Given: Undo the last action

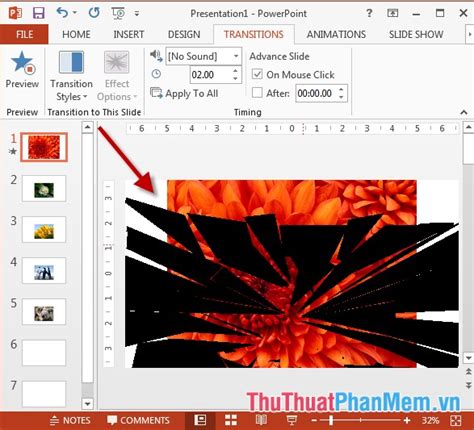Looking at the screenshot, I should coord(62,13).
